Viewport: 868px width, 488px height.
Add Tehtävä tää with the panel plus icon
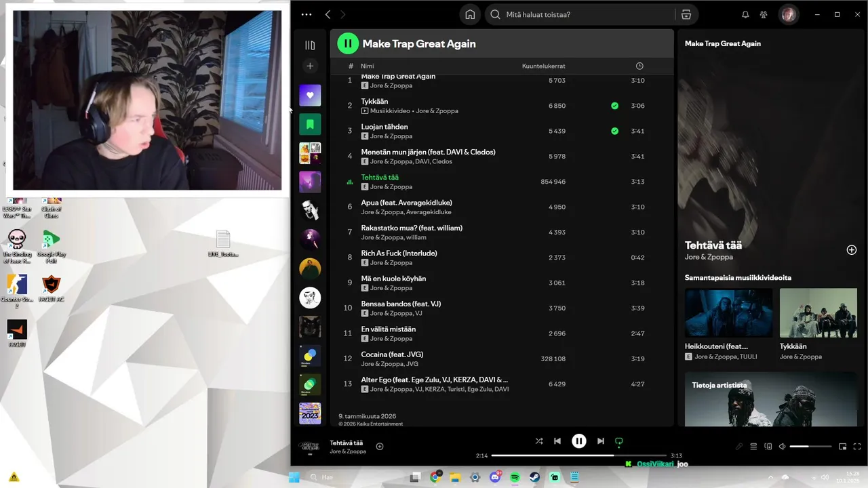pos(852,250)
